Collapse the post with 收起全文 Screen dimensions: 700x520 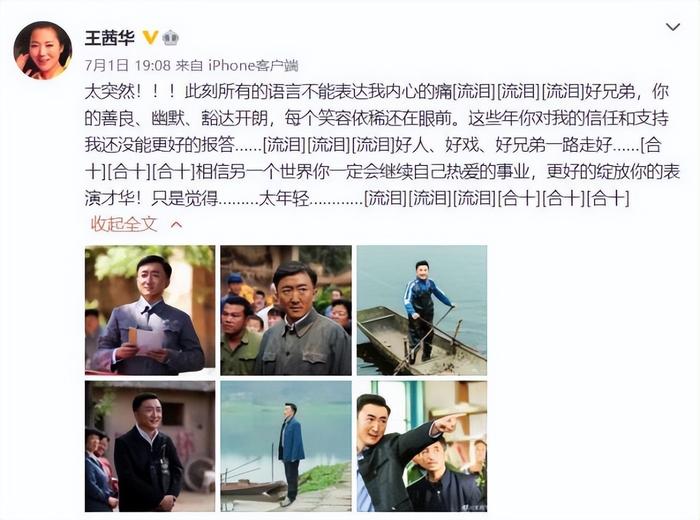(124, 224)
